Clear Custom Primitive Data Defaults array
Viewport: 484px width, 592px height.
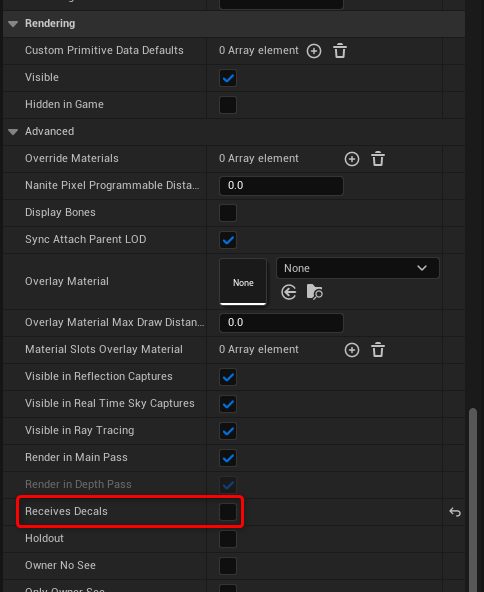pyautogui.click(x=340, y=51)
